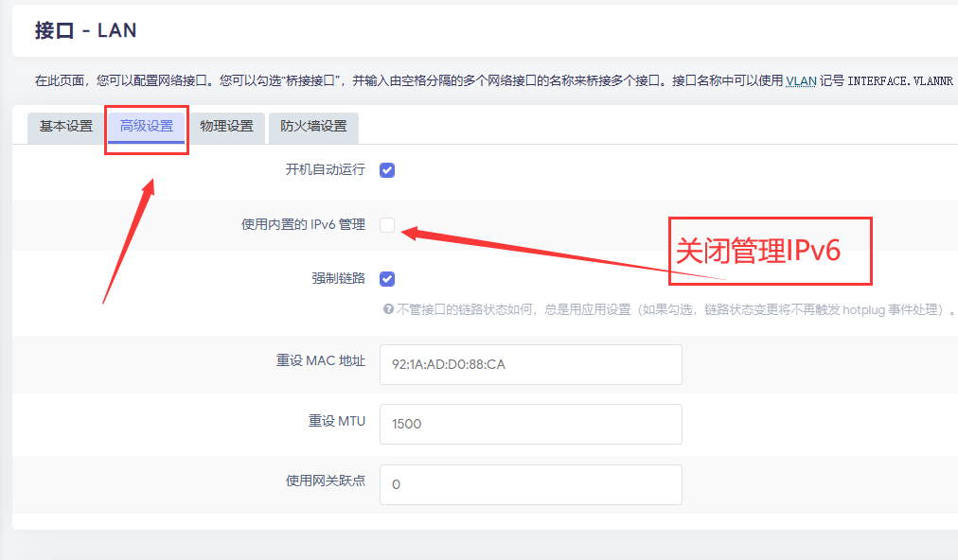Click the 强制链路 label text
Viewport: 958px width, 560px height.
point(338,278)
